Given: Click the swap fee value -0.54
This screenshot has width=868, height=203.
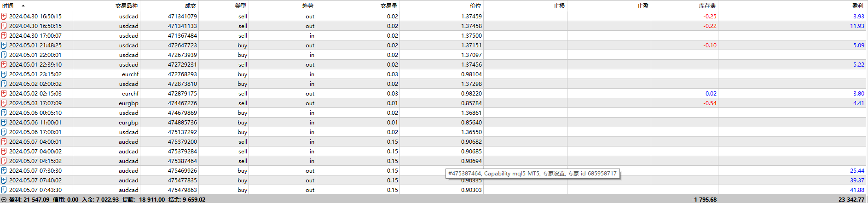Looking at the screenshot, I should pyautogui.click(x=710, y=103).
